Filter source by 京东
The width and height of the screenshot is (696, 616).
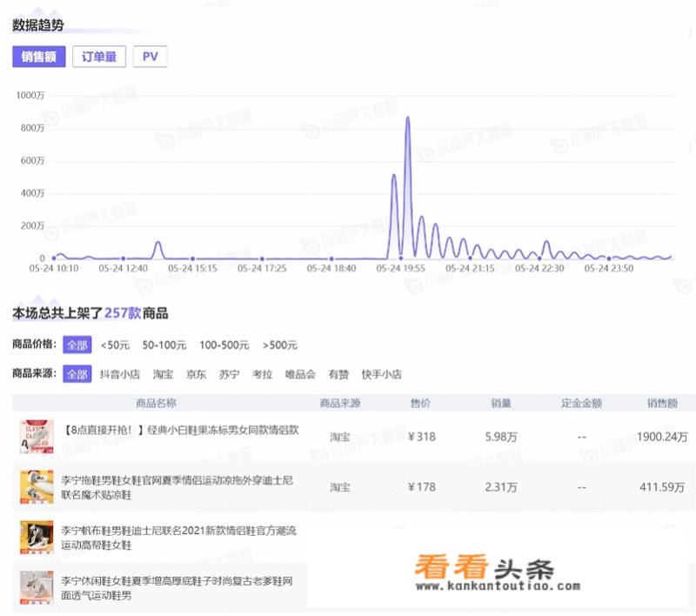click(x=196, y=374)
